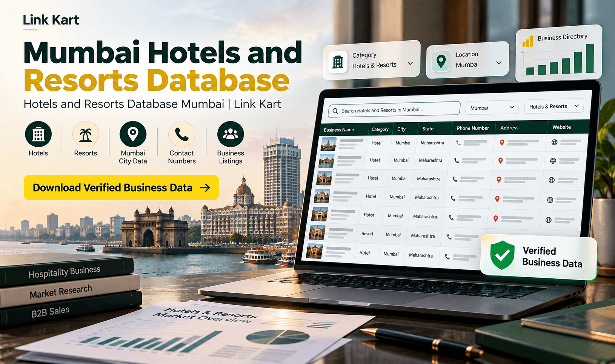The width and height of the screenshot is (615, 364).
Task: Click the red address pin in first row
Action: coord(502,143)
